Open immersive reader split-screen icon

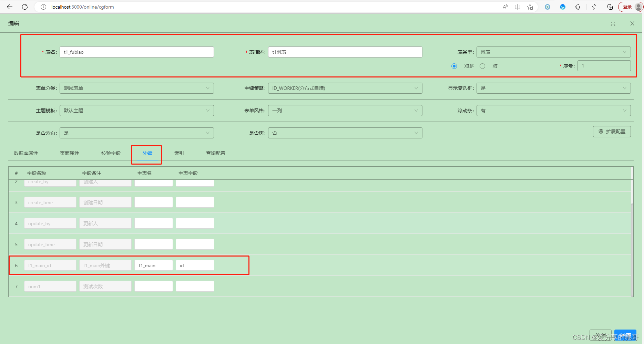(x=518, y=7)
